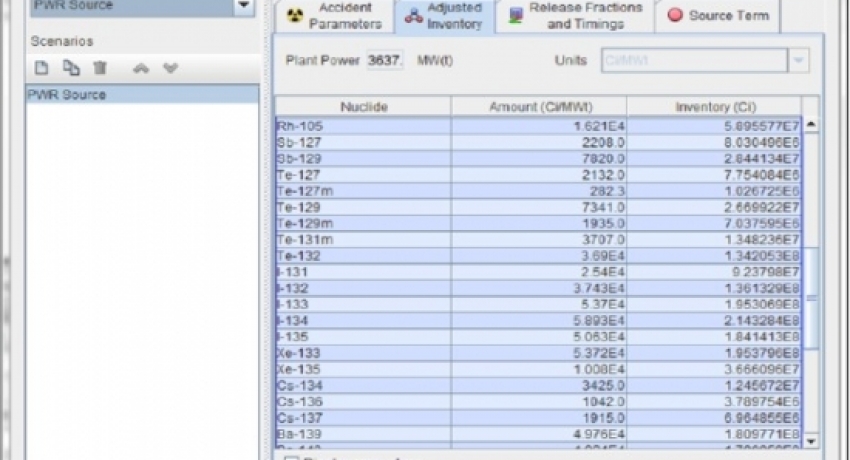850x460 pixels.
Task: Click the amount value 2208.0
Action: click(x=603, y=142)
